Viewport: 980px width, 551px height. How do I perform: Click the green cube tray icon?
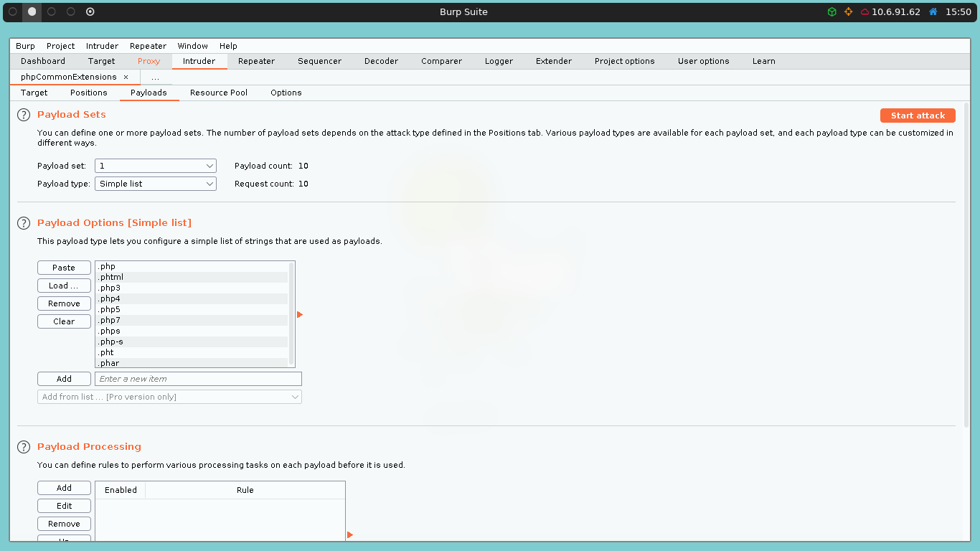click(x=831, y=11)
